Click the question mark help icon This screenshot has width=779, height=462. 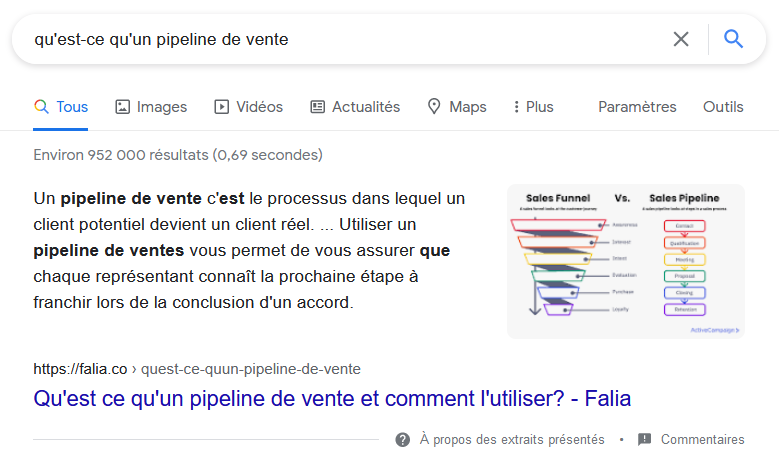click(x=403, y=439)
